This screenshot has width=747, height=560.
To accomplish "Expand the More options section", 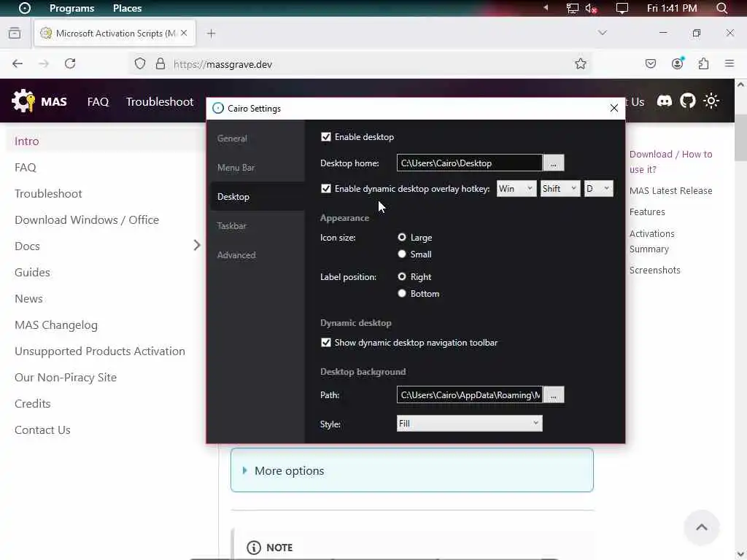I will 412,470.
